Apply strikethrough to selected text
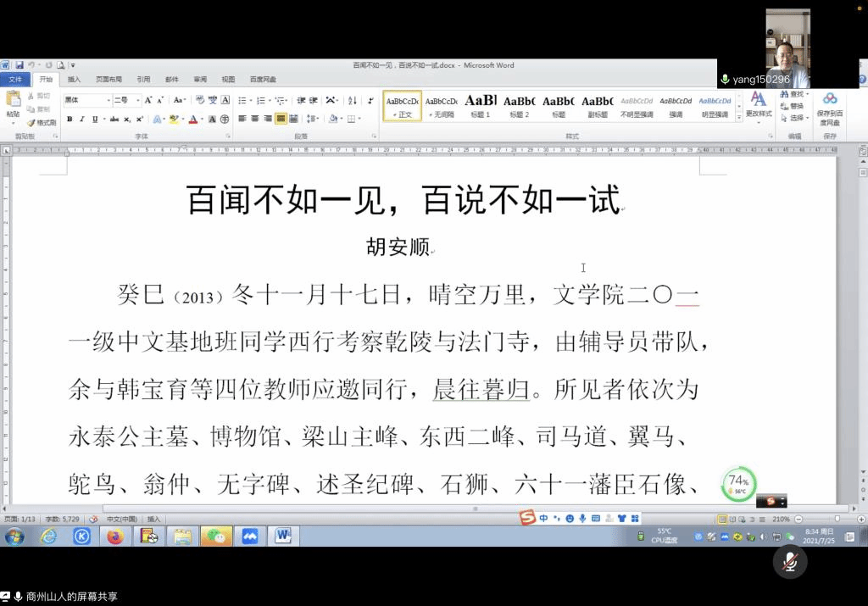This screenshot has width=868, height=606. point(114,120)
